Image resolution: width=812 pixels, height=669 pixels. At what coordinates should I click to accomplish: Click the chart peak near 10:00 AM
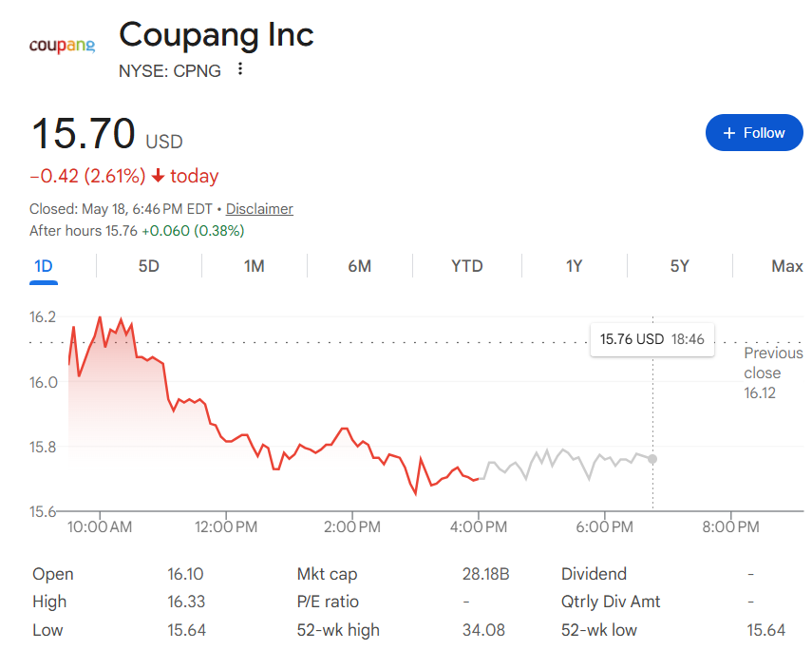[100, 317]
